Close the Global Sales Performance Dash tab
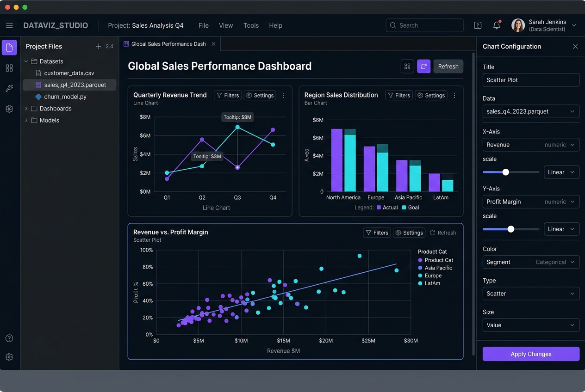The width and height of the screenshot is (585, 392). 213,44
